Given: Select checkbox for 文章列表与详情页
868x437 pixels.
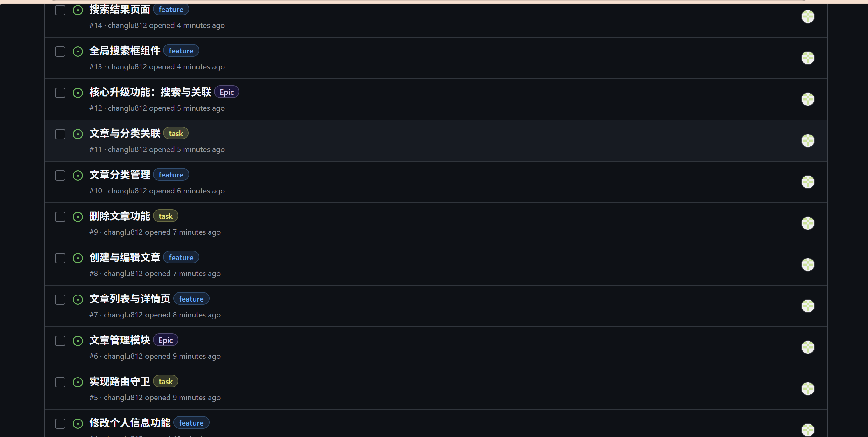Looking at the screenshot, I should point(60,299).
